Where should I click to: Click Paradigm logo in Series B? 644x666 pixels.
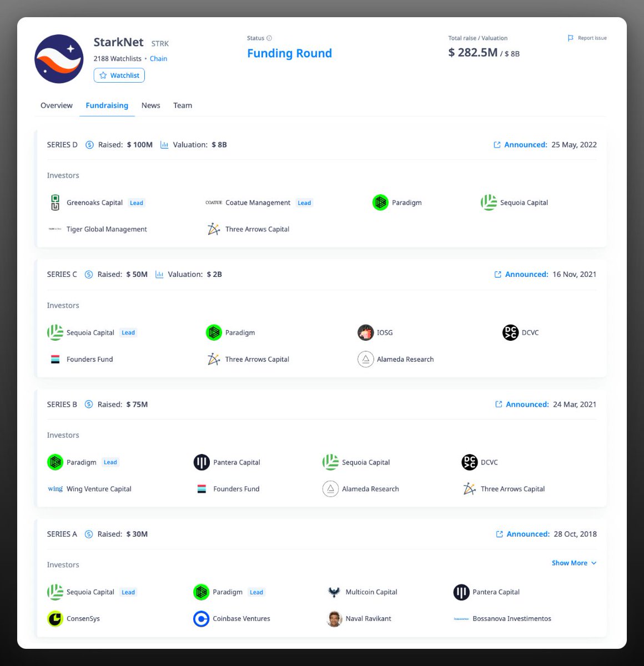click(x=55, y=462)
